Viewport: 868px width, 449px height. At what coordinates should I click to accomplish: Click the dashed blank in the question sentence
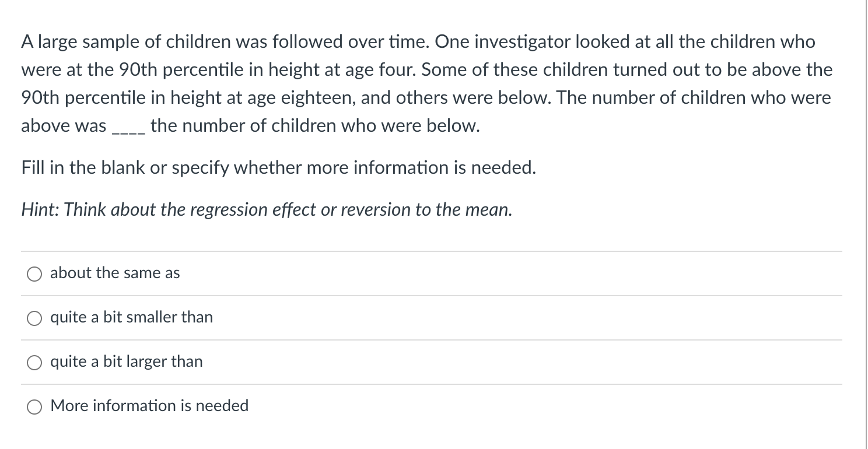click(128, 132)
